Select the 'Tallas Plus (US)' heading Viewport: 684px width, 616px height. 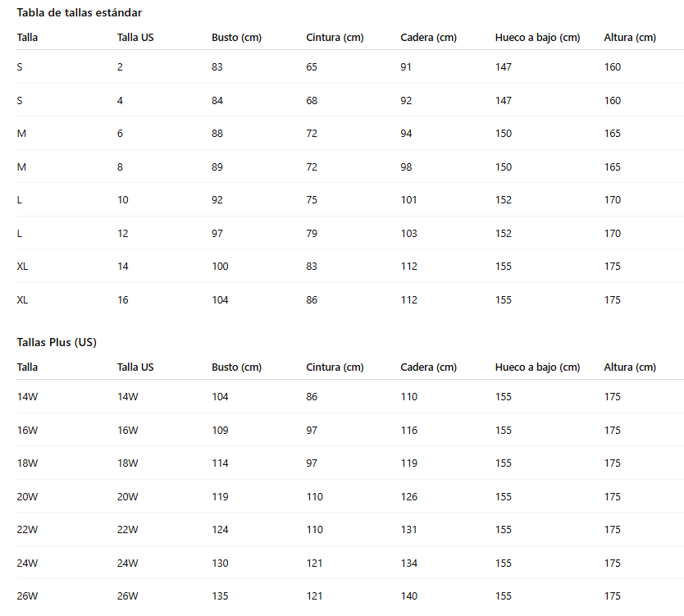pos(57,342)
